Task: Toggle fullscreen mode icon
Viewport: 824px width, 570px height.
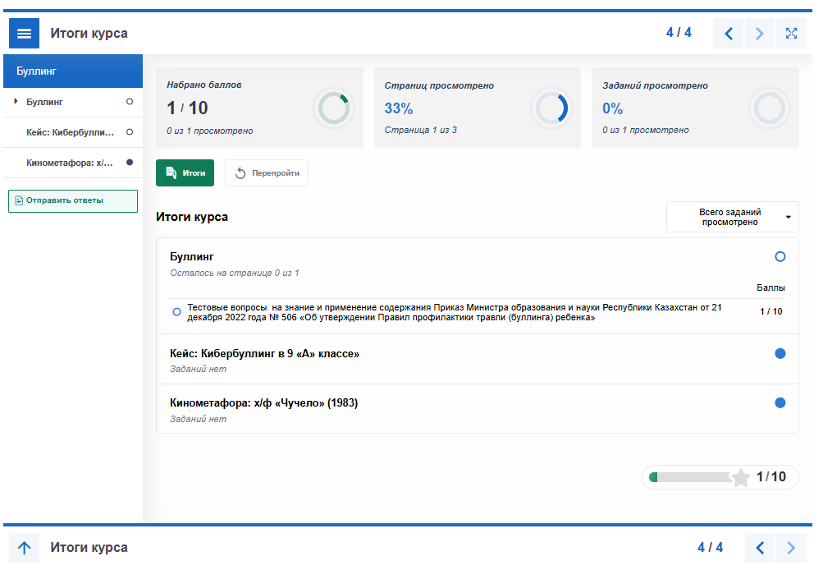Action: [791, 33]
